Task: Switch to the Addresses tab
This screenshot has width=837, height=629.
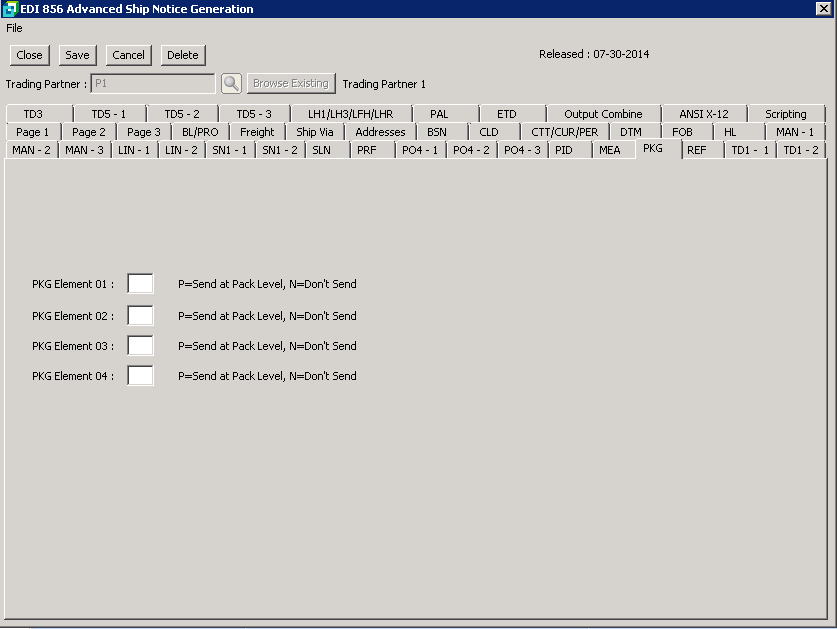Action: click(380, 132)
